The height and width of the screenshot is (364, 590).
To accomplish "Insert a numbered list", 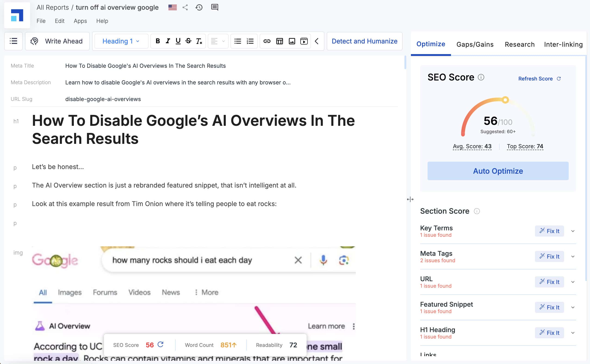I will 250,41.
